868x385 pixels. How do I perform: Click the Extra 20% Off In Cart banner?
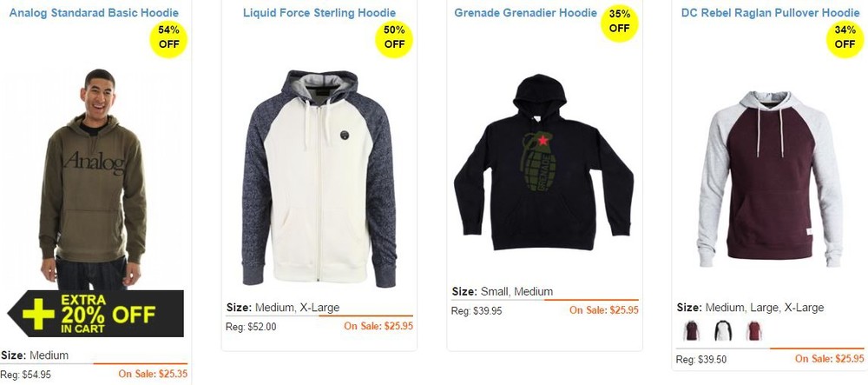click(95, 314)
